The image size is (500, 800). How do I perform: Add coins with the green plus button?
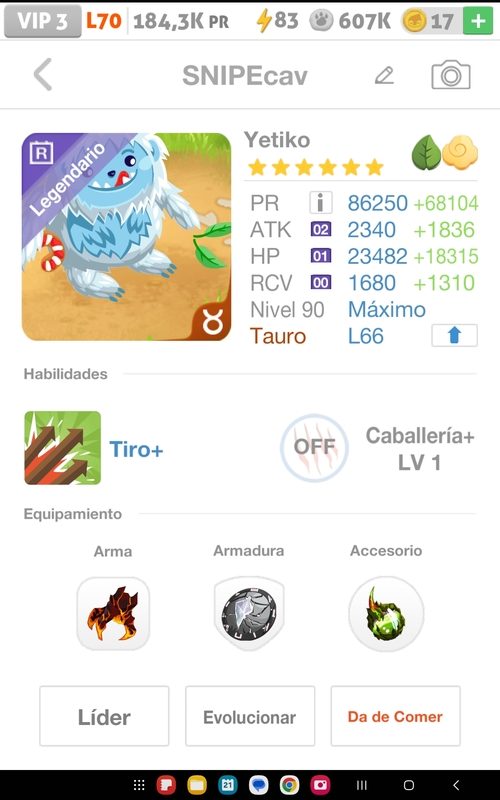[x=478, y=21]
